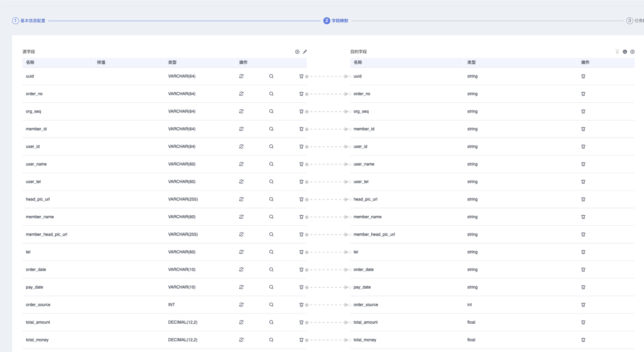Viewport: 644px width, 352px height.
Task: Click the mapping connector dot for user_name
Action: coord(307,165)
